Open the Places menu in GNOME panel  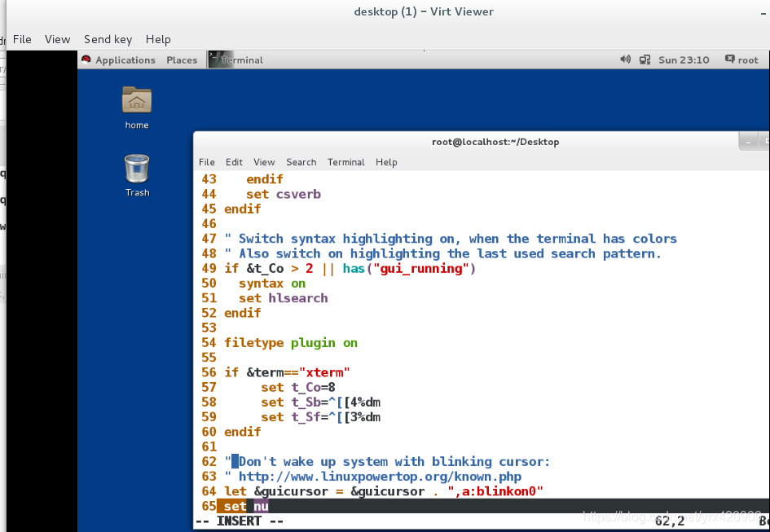click(182, 60)
